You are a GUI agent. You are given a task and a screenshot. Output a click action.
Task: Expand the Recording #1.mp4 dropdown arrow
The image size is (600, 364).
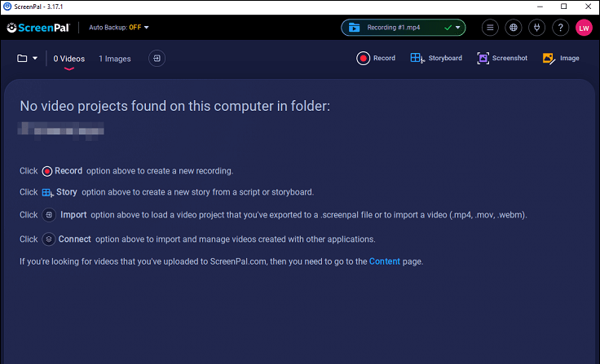click(457, 28)
